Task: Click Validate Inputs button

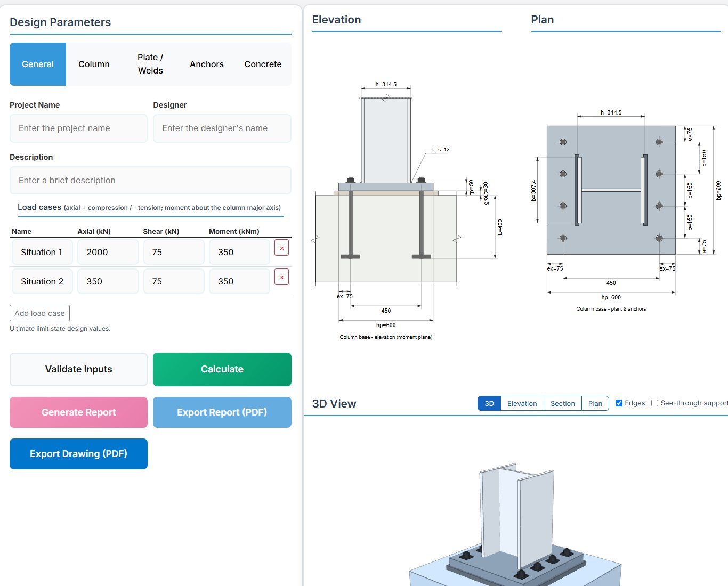Action: tap(78, 369)
